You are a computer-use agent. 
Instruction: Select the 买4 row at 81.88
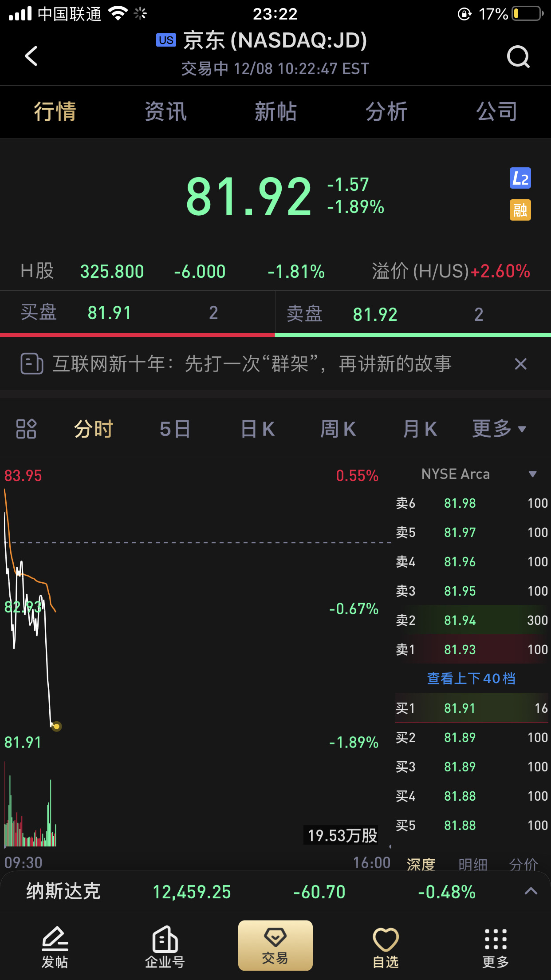(x=472, y=796)
